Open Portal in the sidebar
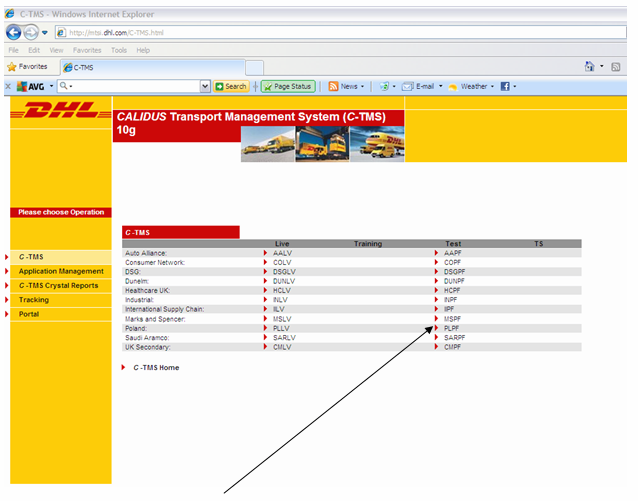The height and width of the screenshot is (501, 638). [29, 314]
